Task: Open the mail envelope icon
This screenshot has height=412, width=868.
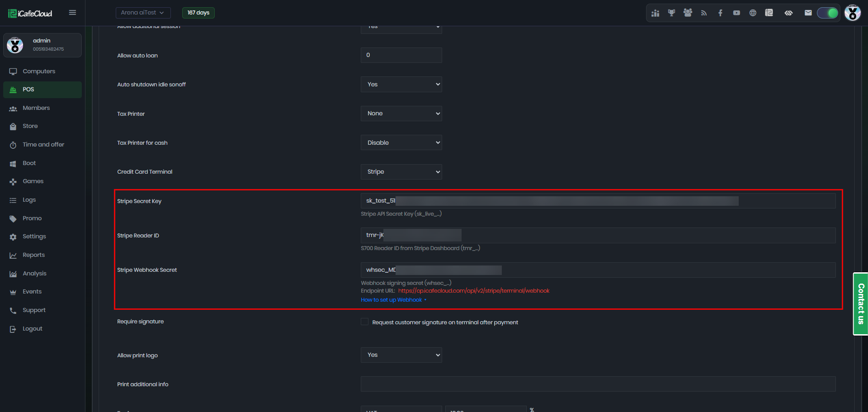Action: click(808, 13)
